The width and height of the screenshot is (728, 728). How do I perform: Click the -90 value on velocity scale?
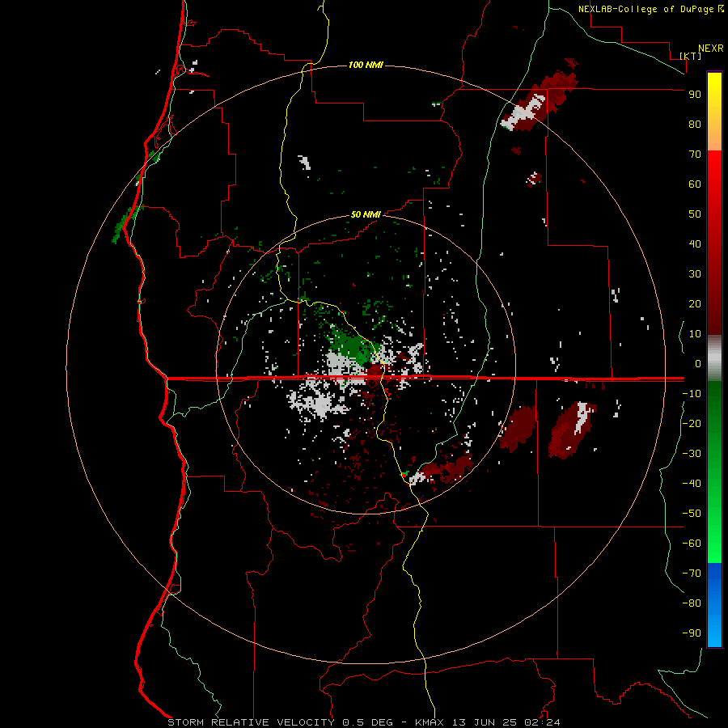[692, 633]
